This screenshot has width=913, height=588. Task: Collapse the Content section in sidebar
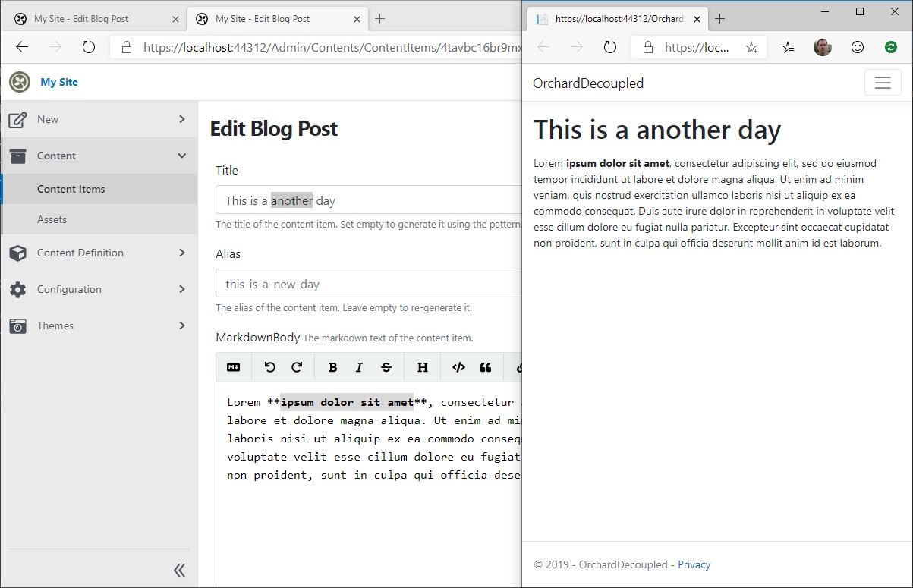(99, 156)
